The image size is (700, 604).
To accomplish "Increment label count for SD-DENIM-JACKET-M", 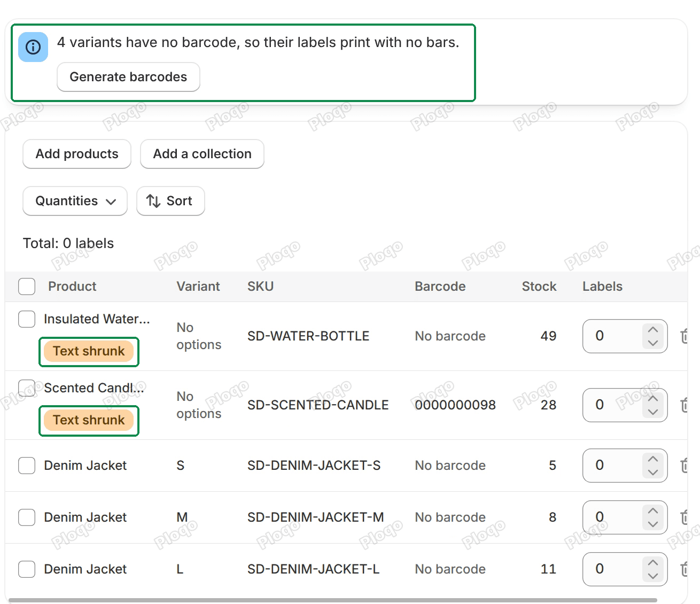I will (x=653, y=511).
